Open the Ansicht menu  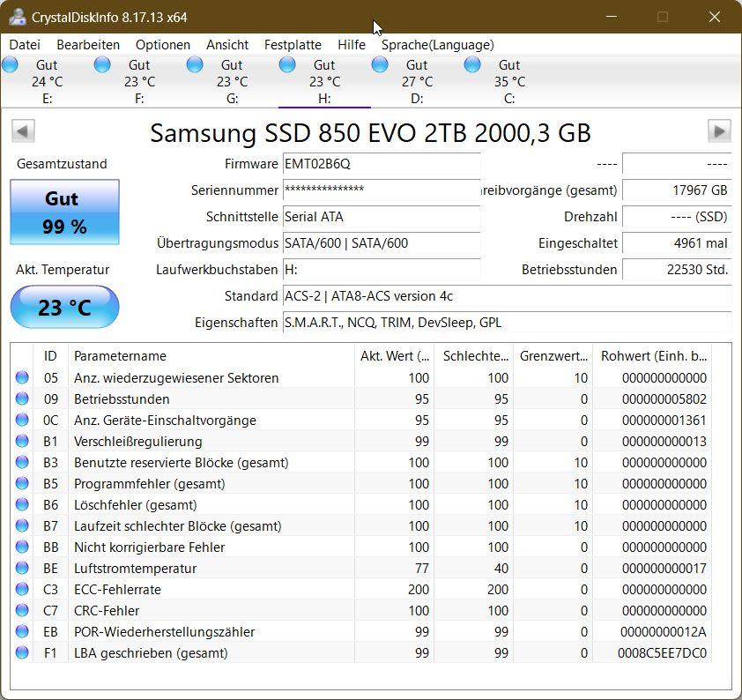coord(227,45)
